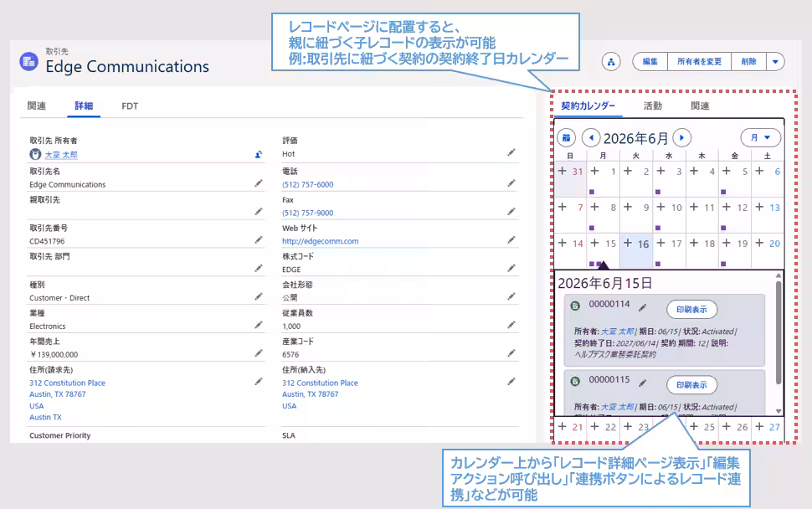Edit the 業種 field pencil
The image size is (812, 509).
(x=258, y=325)
